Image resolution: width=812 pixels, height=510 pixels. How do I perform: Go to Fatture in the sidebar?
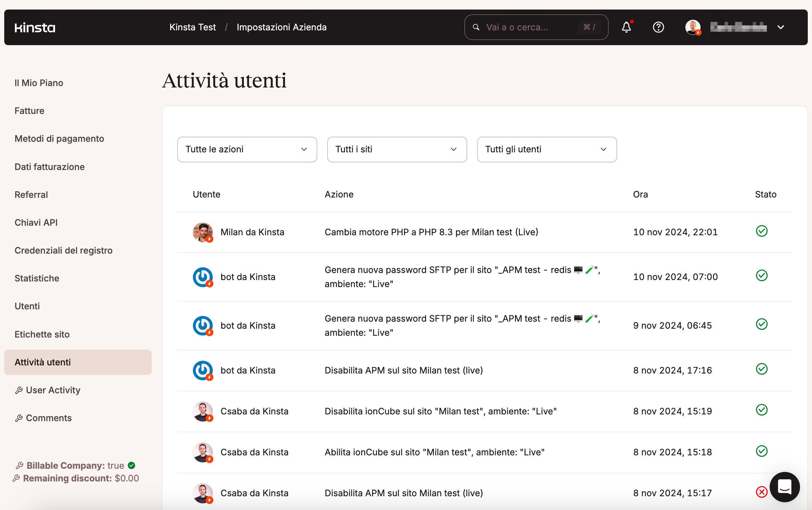[29, 111]
